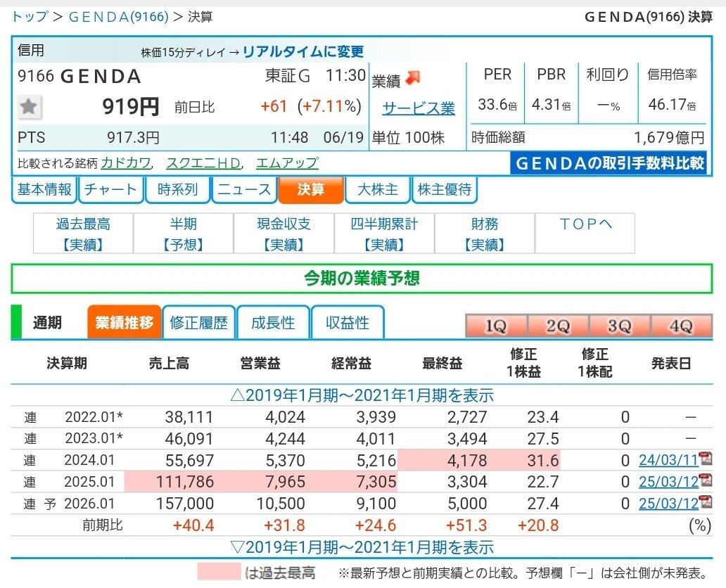The width and height of the screenshot is (726, 588).
Task: Click 信用倍率 value 46.17倍
Action: coord(672,105)
